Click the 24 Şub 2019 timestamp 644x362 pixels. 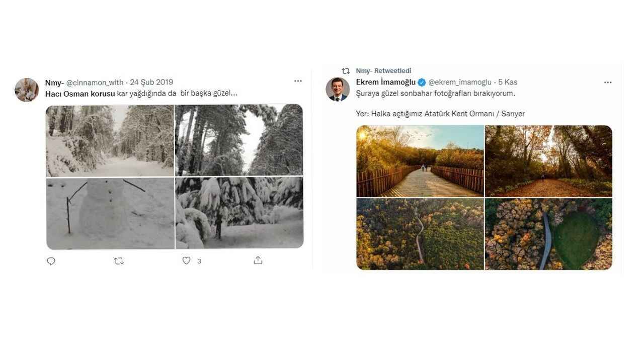tap(151, 82)
